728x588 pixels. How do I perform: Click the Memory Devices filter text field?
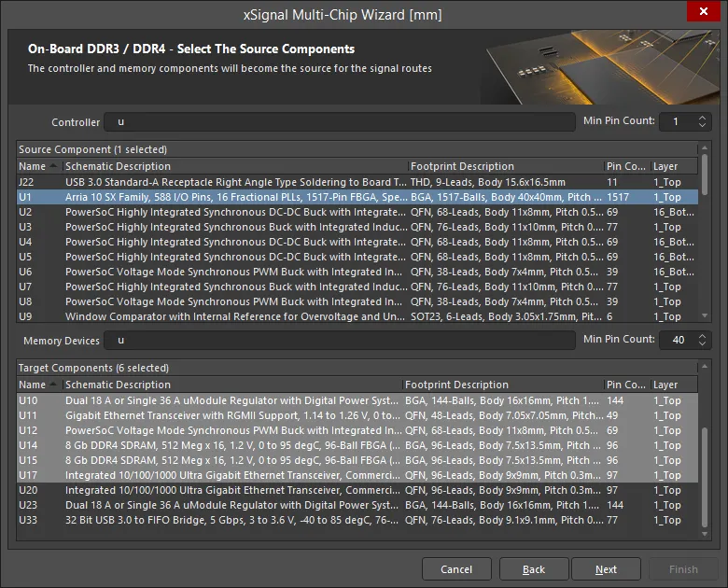pyautogui.click(x=340, y=341)
